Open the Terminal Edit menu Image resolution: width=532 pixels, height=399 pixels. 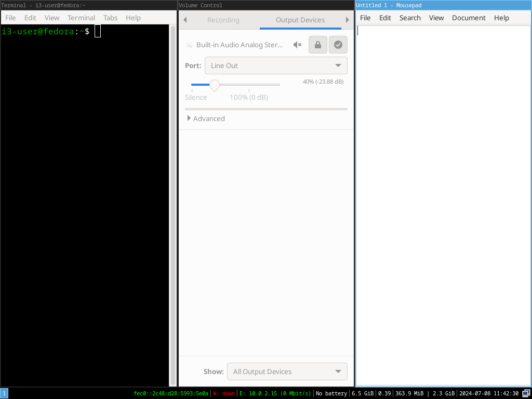(30, 18)
